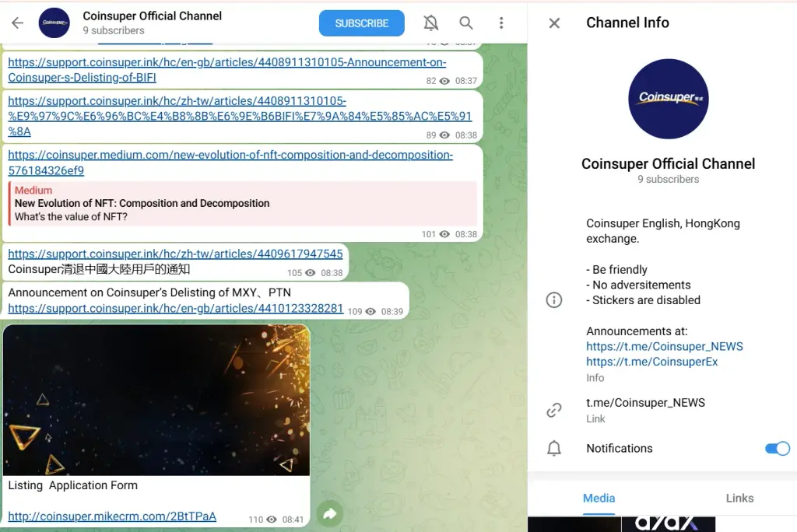Copy the t.me/Coinsuper_NEWS channel link
The image size is (797, 532).
[x=645, y=403]
